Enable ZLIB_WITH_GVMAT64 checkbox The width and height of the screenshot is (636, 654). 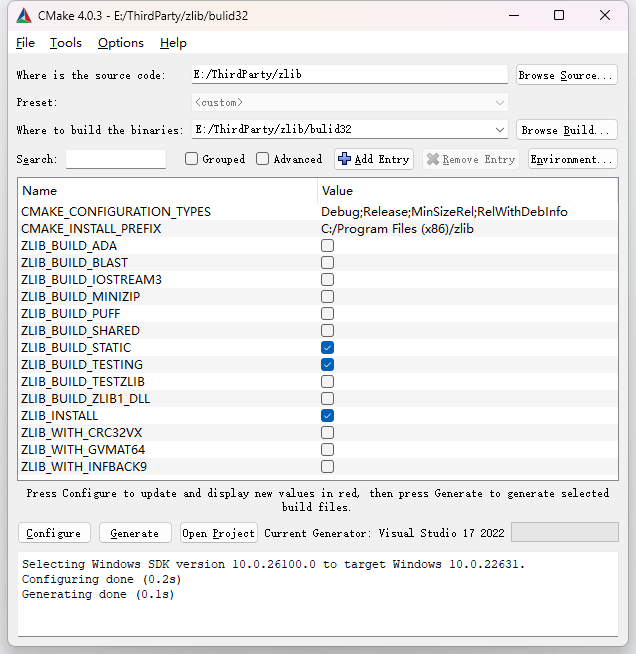coord(327,450)
